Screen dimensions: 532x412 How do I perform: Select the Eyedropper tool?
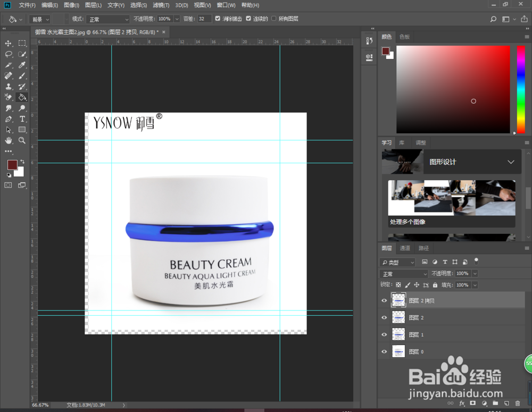pos(22,65)
